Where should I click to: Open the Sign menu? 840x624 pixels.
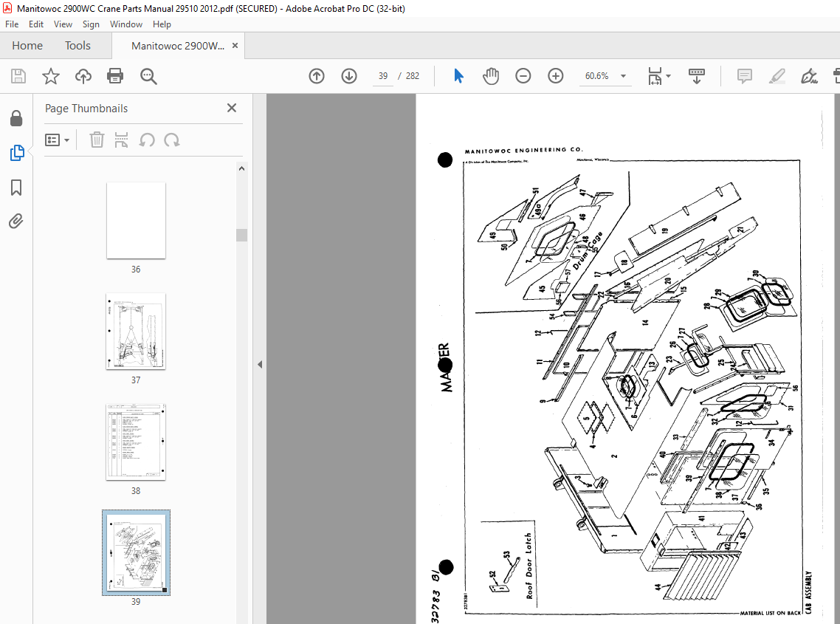point(91,24)
